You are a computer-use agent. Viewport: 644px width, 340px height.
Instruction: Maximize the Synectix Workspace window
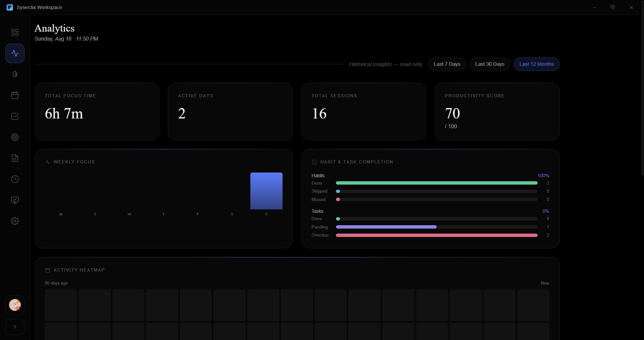(x=612, y=7)
